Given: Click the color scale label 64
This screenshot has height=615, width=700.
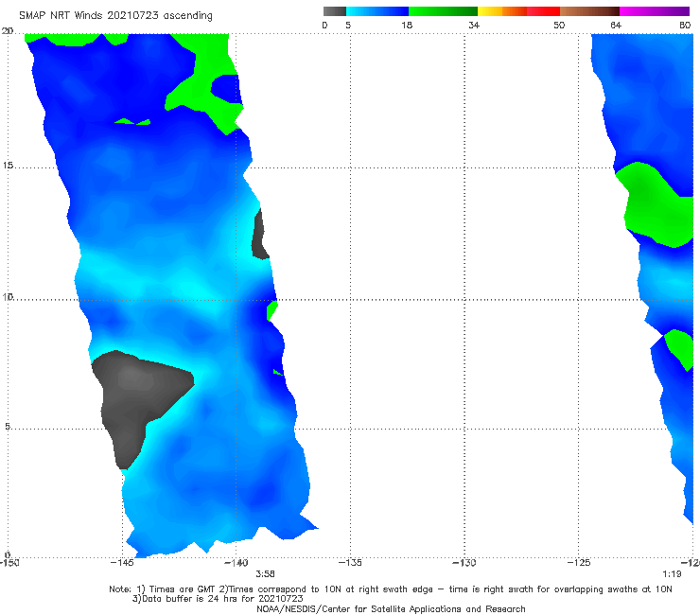Looking at the screenshot, I should click(x=616, y=25).
